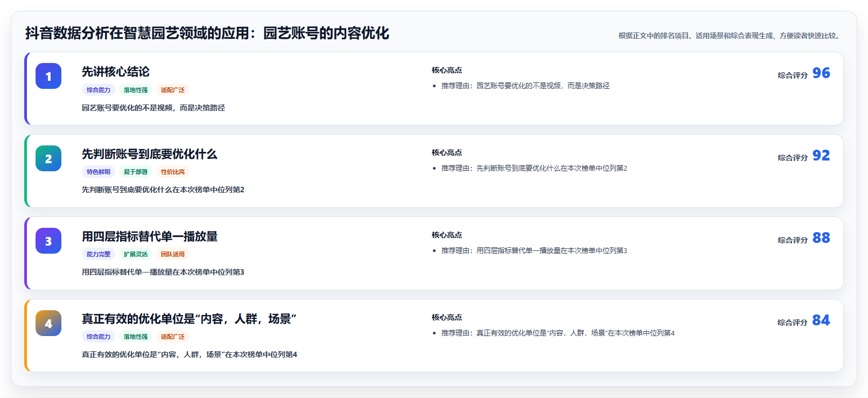Viewport: 868px width, 398px height.
Task: Click 核心亮点 heading in rank 4 card
Action: tap(447, 317)
